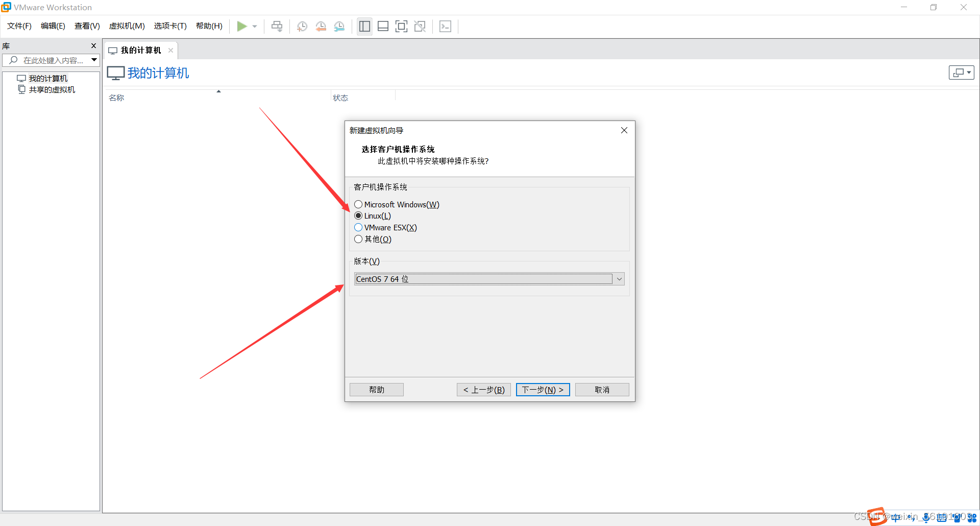Click the take snapshot icon

(302, 27)
